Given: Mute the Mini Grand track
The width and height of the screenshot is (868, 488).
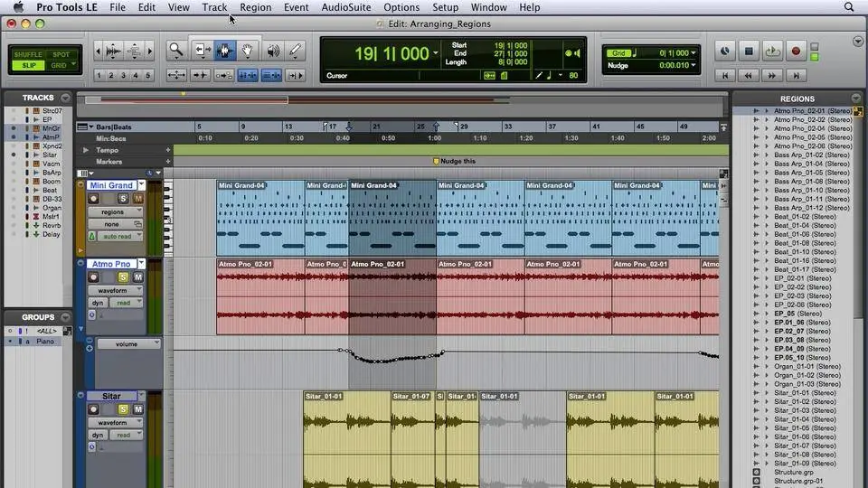Looking at the screenshot, I should coord(137,199).
